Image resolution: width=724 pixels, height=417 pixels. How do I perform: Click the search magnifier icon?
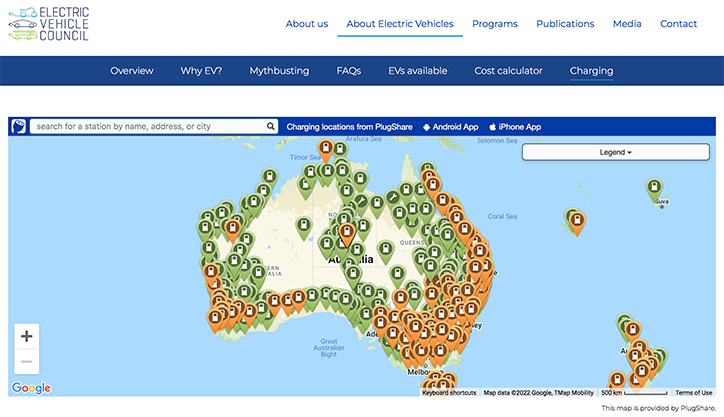[x=271, y=126]
